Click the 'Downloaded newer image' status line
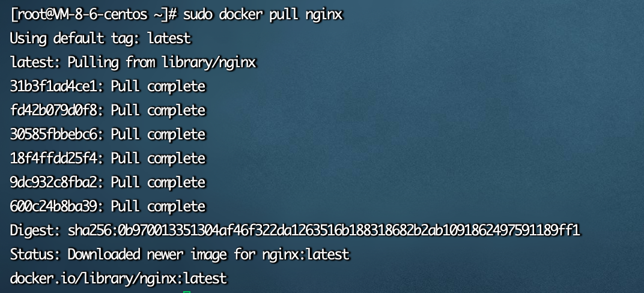 click(x=180, y=255)
